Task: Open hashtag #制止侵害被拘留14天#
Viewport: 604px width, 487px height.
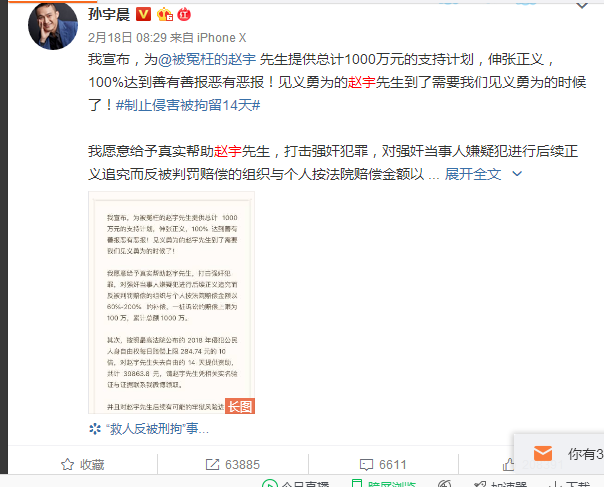Action: point(188,105)
